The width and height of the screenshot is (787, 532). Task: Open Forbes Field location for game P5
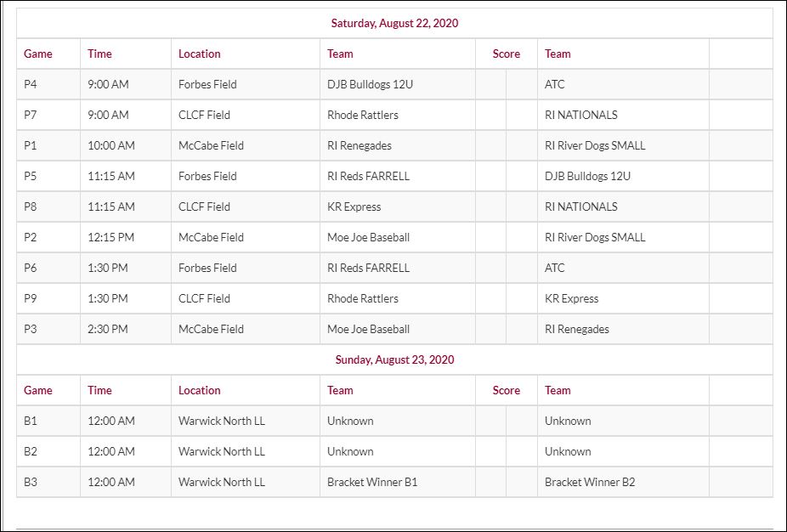pyautogui.click(x=207, y=176)
